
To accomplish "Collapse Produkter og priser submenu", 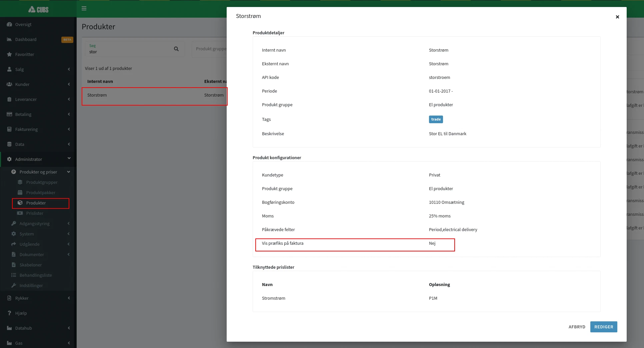I will (x=68, y=172).
